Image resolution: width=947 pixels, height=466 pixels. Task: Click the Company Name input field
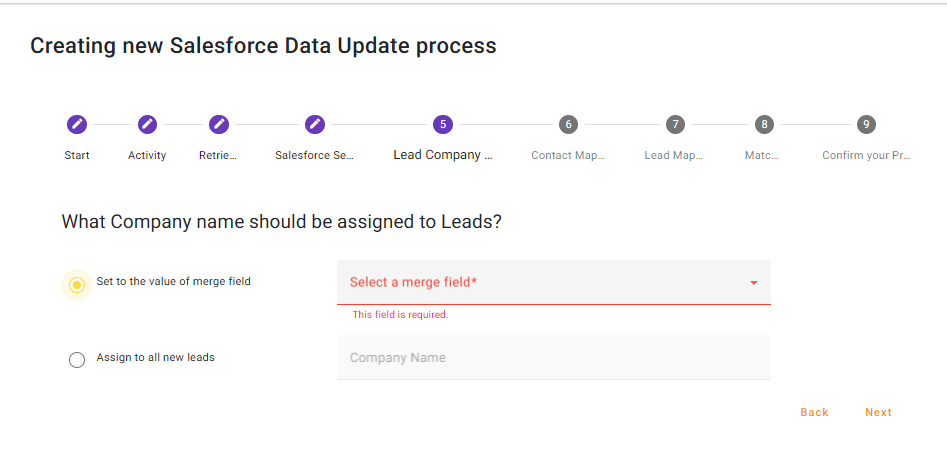click(553, 358)
